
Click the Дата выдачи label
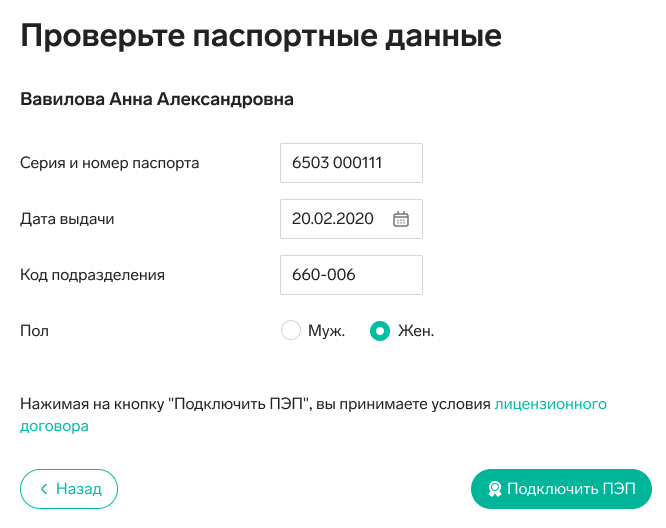[67, 219]
